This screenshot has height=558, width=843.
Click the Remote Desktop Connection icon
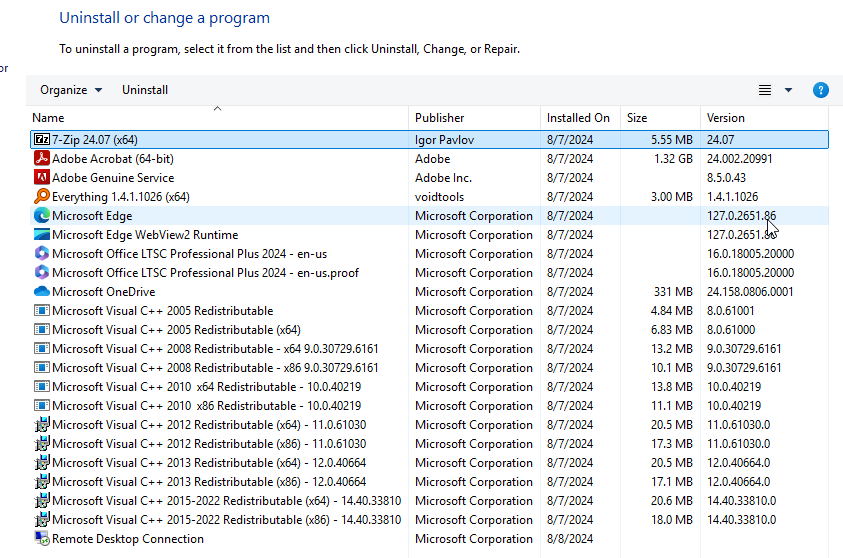coord(42,539)
